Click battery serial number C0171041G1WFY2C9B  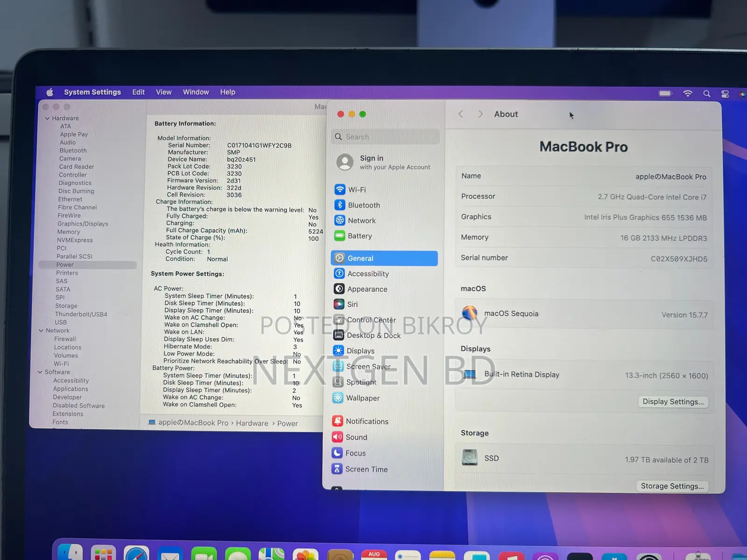pos(259,146)
